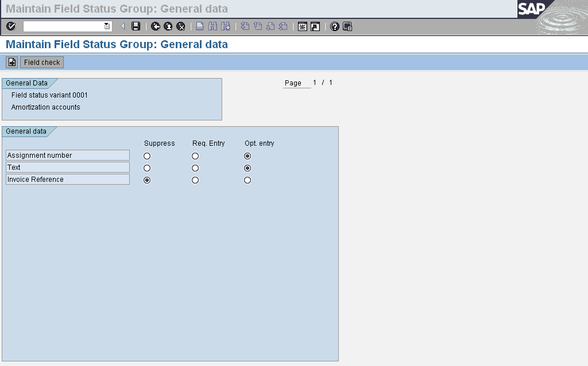The width and height of the screenshot is (588, 366).
Task: Click the Invoice Reference field label
Action: [68, 180]
